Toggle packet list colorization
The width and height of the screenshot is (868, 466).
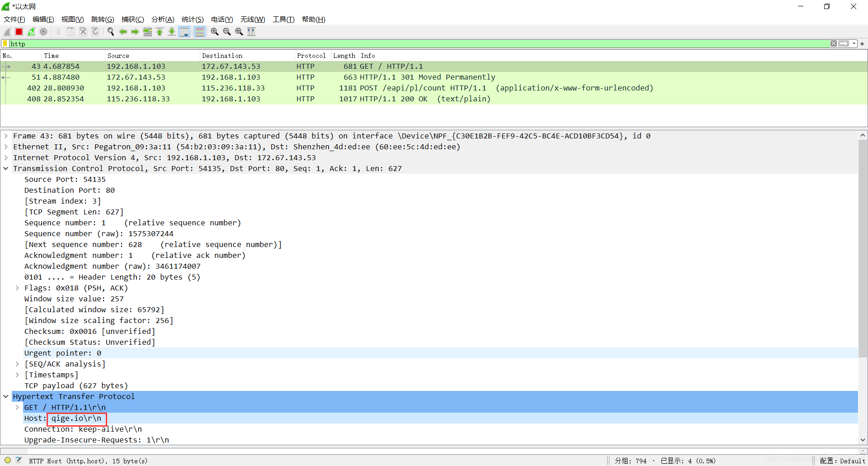tap(200, 32)
